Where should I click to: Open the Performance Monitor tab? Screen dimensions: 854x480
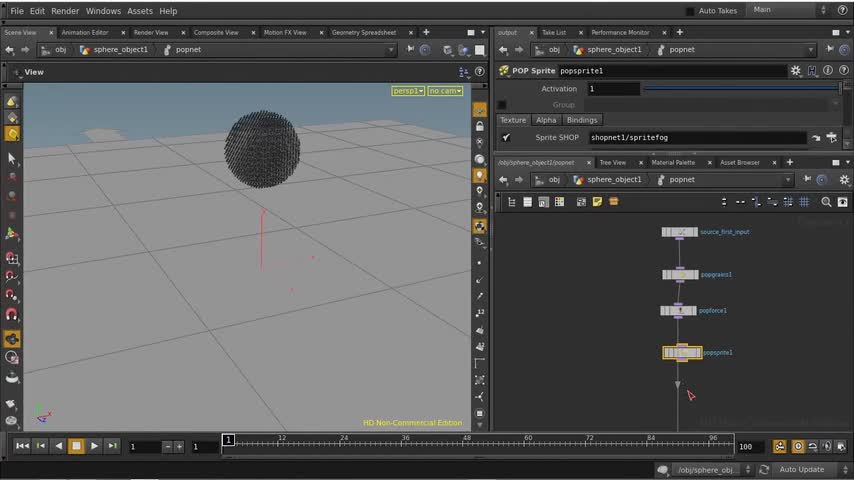pos(620,33)
